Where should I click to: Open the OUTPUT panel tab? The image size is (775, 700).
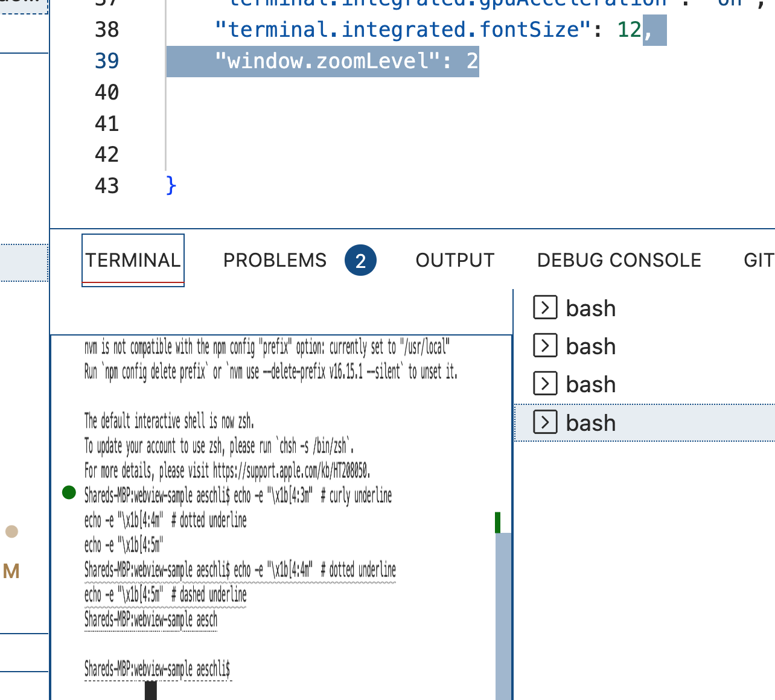(454, 260)
